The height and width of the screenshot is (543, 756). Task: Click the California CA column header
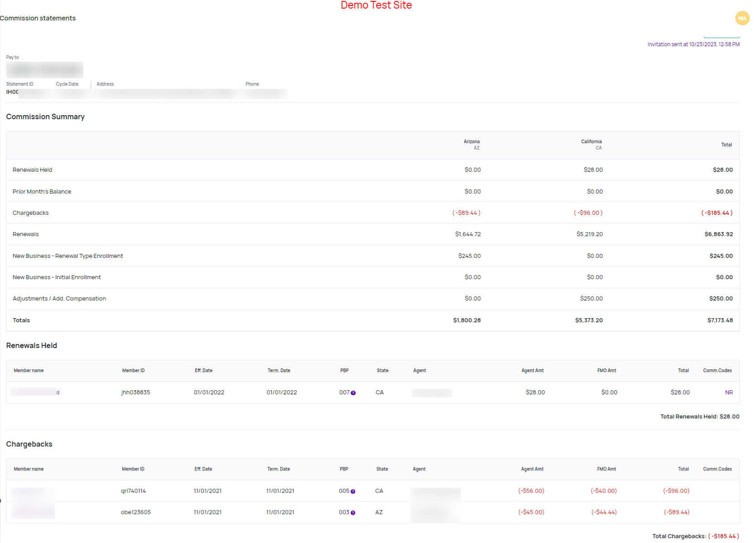(591, 145)
